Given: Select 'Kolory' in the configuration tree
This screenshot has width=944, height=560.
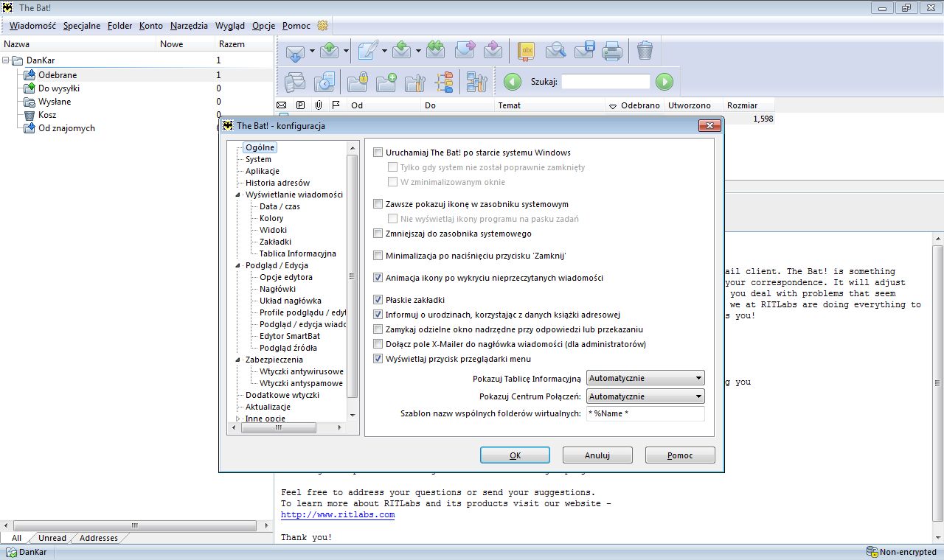Looking at the screenshot, I should tap(271, 218).
